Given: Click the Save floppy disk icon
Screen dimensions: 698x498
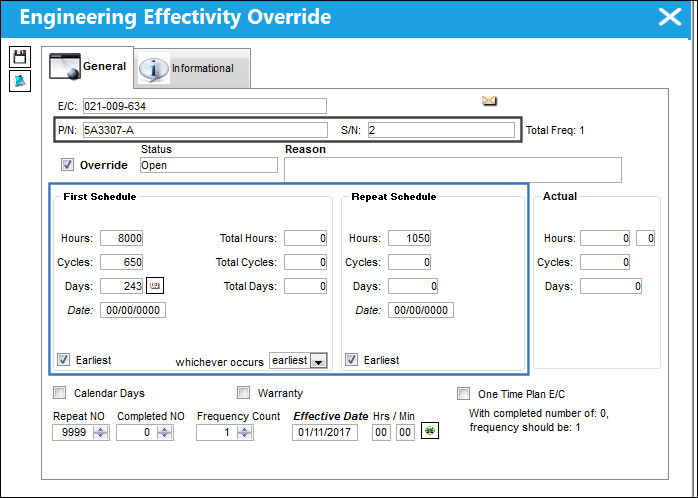Looking at the screenshot, I should tap(20, 57).
